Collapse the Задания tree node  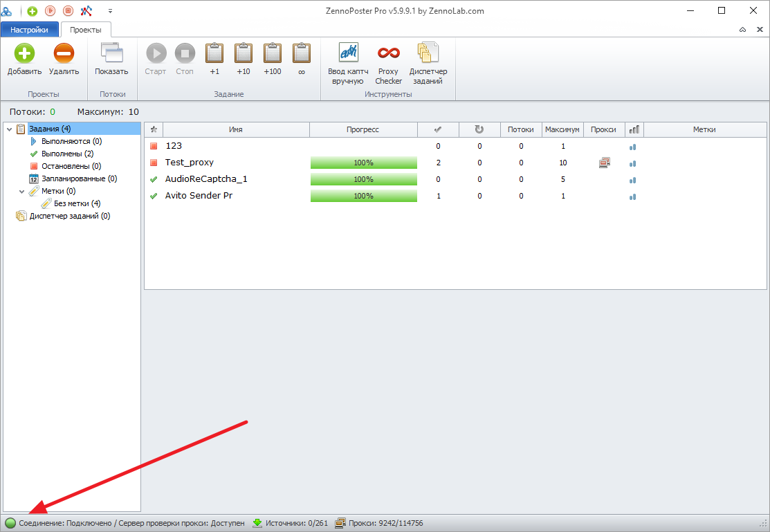tap(9, 129)
